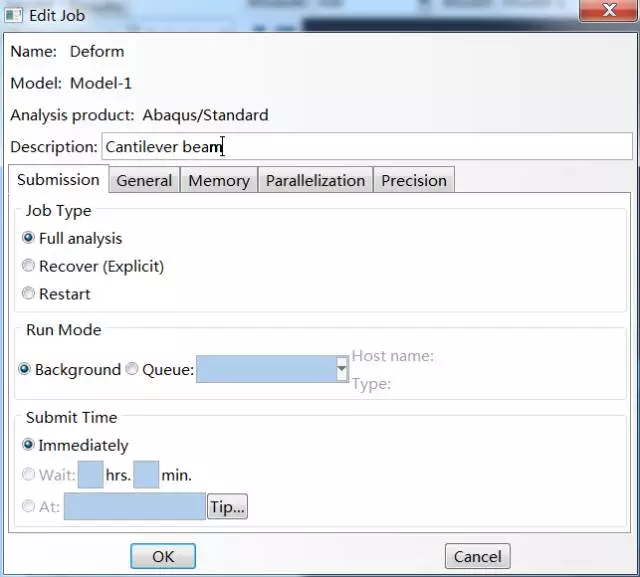Click the 'Deform' job name text
640x577 pixels.
click(97, 51)
